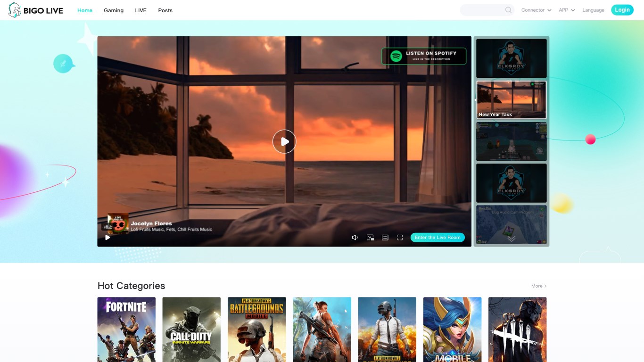Click the Enter the Live Room button
The width and height of the screenshot is (644, 362).
(438, 237)
